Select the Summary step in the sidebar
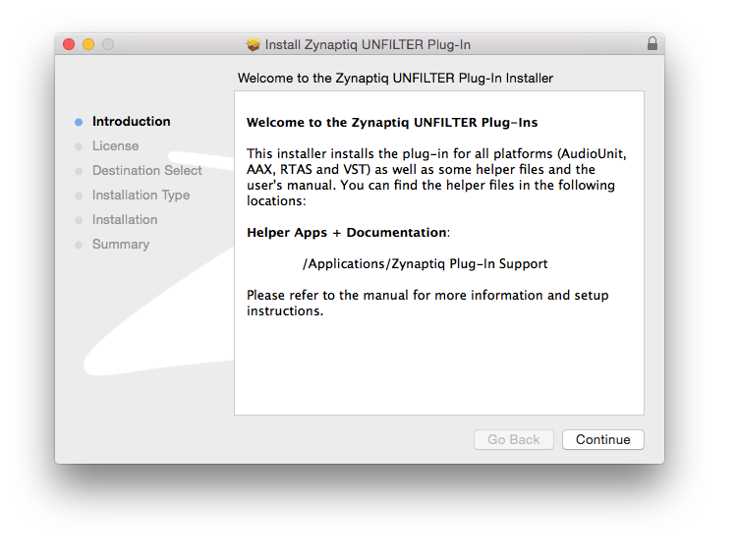 click(x=121, y=245)
